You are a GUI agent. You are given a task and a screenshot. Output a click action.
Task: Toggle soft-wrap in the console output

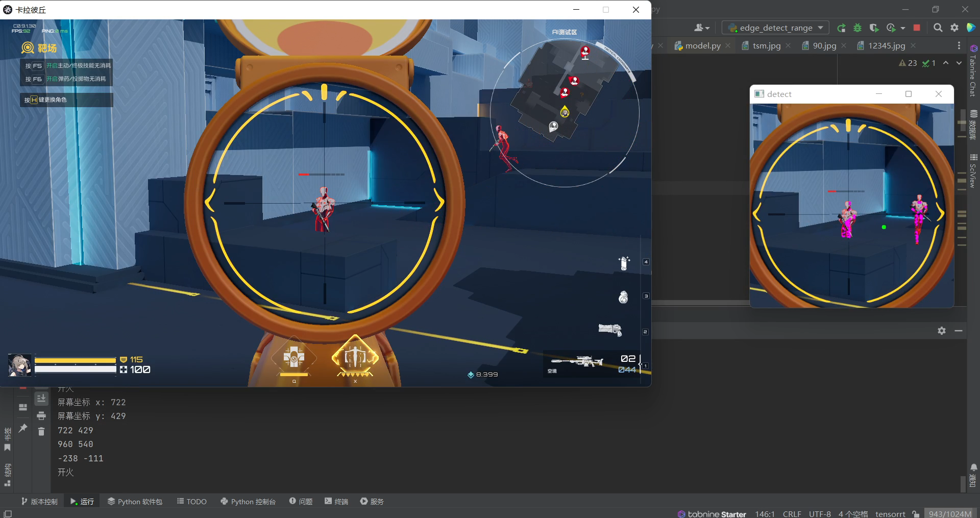click(23, 407)
